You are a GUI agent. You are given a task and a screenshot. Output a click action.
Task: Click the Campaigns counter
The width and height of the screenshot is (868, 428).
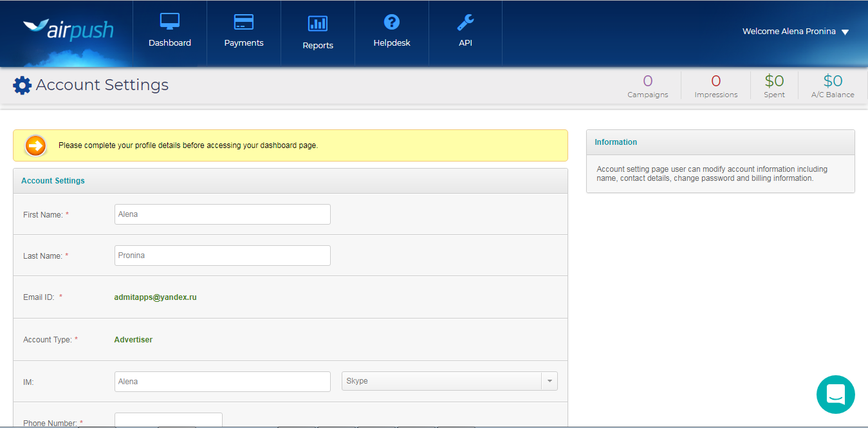point(648,86)
